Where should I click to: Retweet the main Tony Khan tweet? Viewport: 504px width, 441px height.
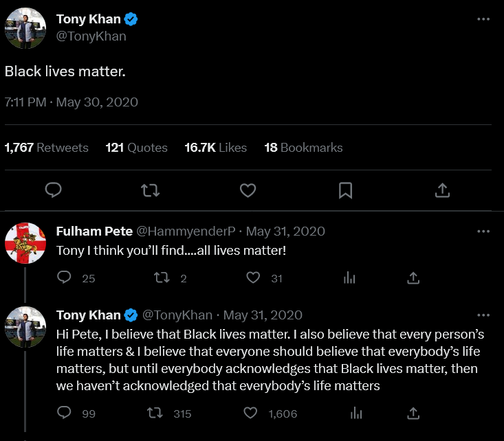151,190
